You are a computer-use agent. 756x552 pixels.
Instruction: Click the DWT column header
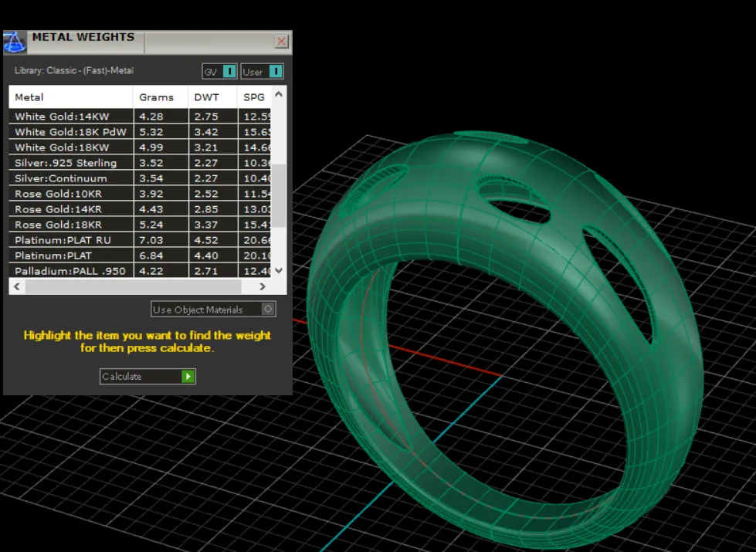click(212, 97)
